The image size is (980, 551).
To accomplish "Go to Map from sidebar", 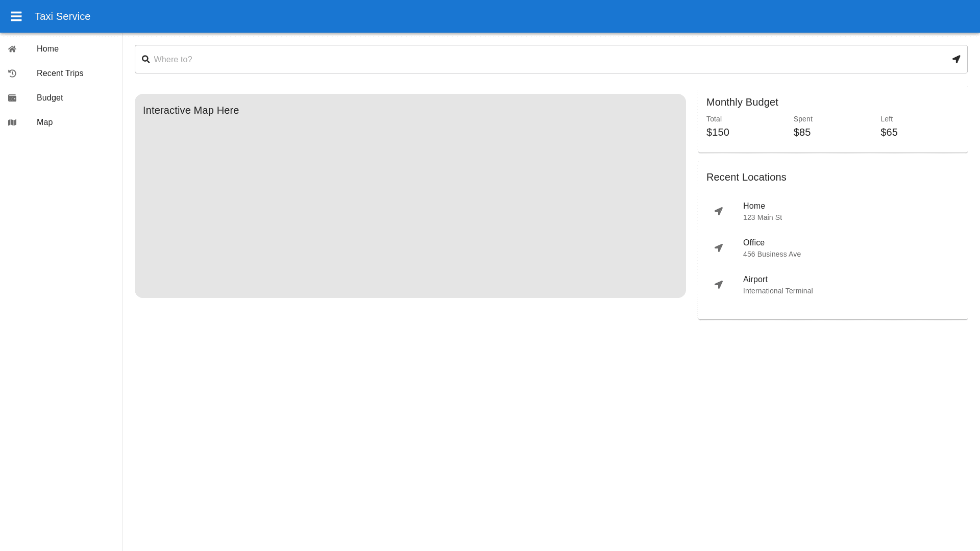I will click(45, 122).
